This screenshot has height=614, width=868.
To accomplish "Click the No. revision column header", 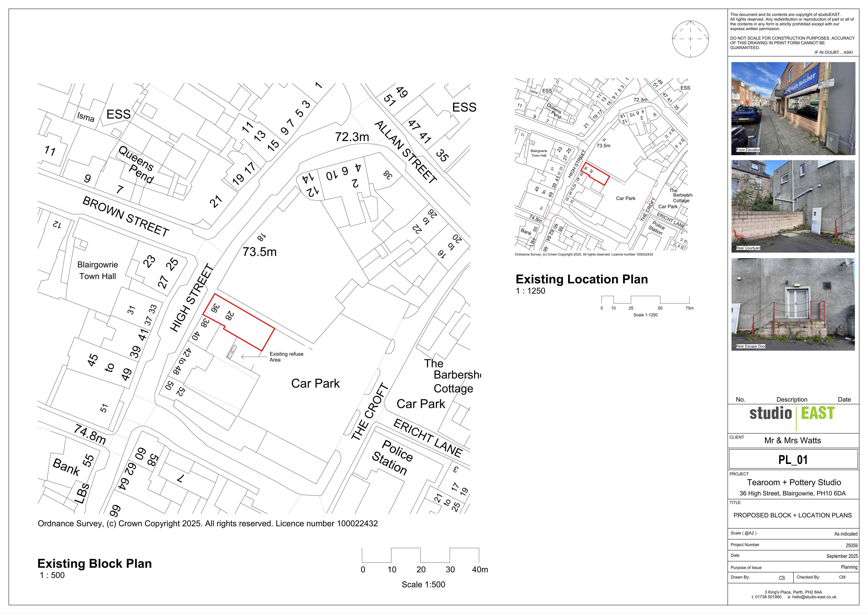I will pyautogui.click(x=741, y=400).
